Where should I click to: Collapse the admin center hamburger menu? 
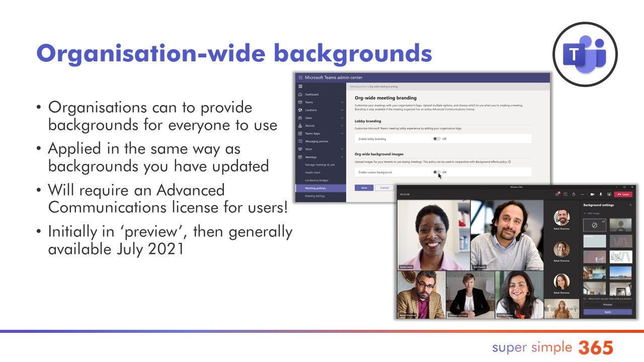pos(300,86)
